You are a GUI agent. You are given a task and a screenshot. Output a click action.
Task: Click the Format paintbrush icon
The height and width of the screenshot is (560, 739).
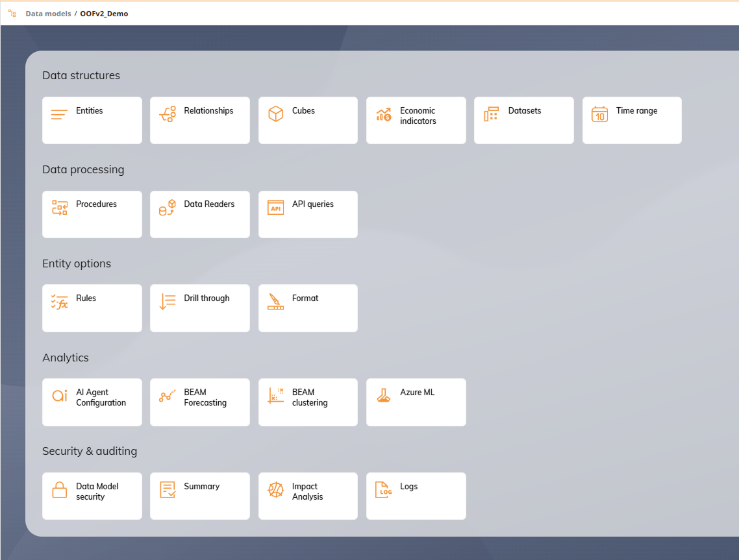[276, 302]
